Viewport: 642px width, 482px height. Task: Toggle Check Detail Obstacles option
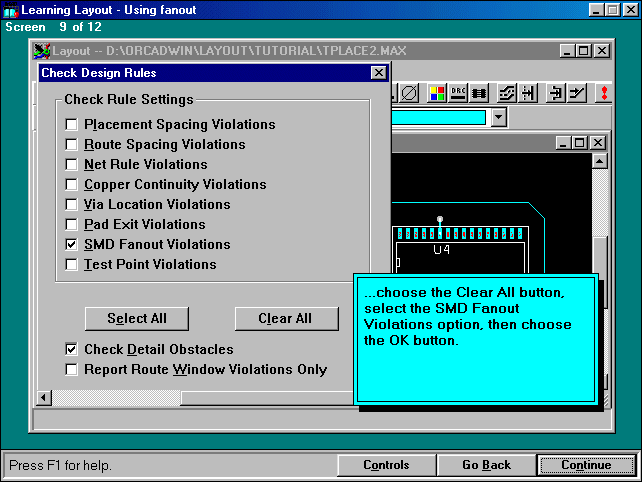71,350
